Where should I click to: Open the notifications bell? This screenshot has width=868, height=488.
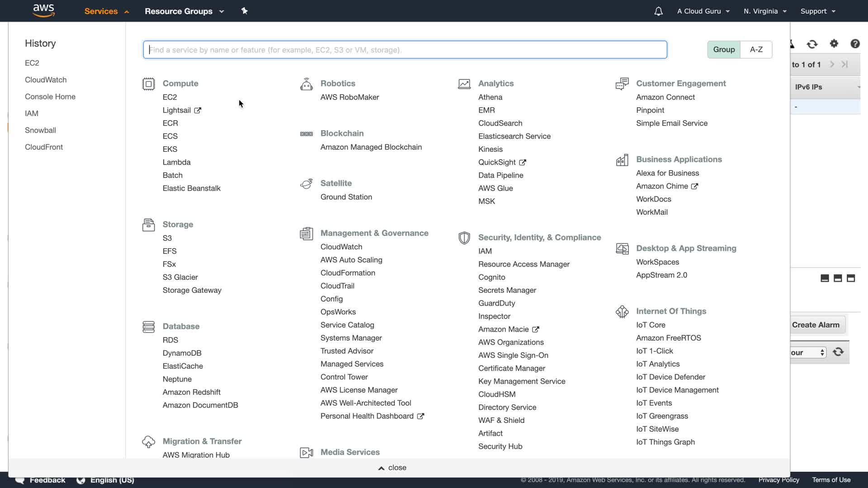658,11
